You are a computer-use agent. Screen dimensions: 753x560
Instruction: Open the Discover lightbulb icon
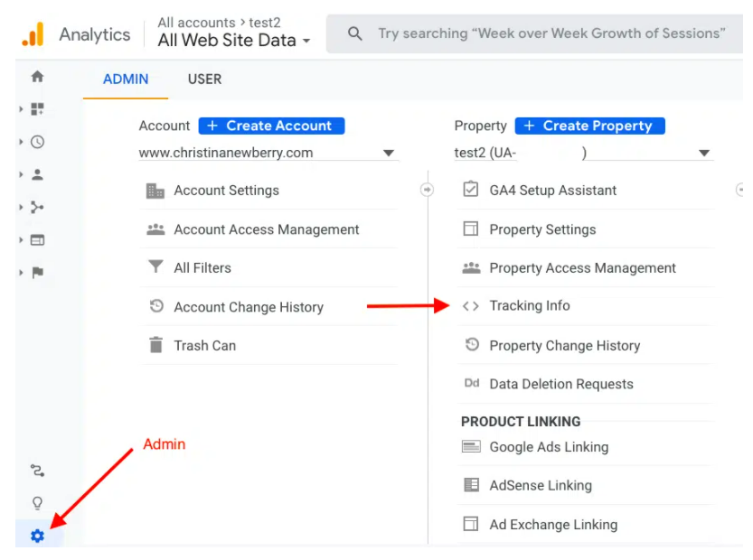click(x=37, y=503)
